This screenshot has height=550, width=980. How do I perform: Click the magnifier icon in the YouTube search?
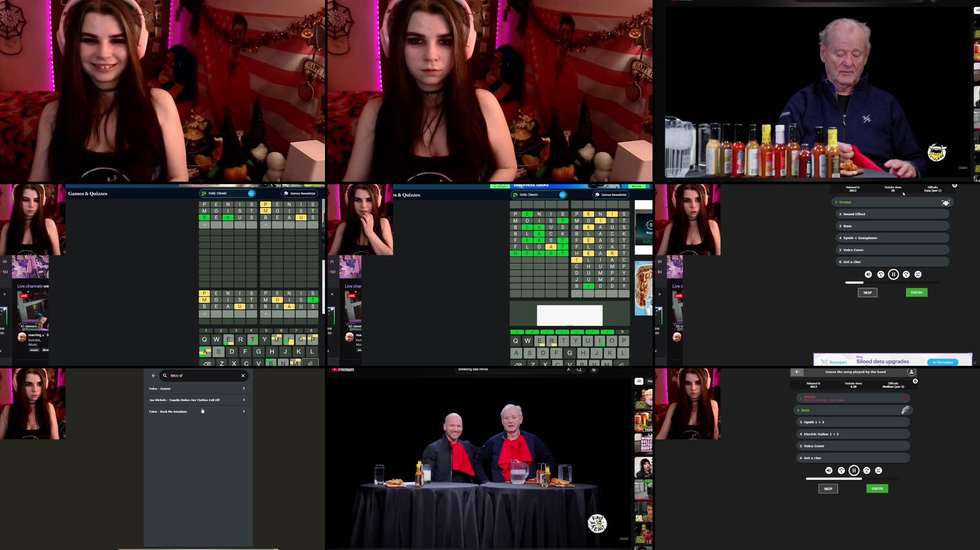point(579,369)
